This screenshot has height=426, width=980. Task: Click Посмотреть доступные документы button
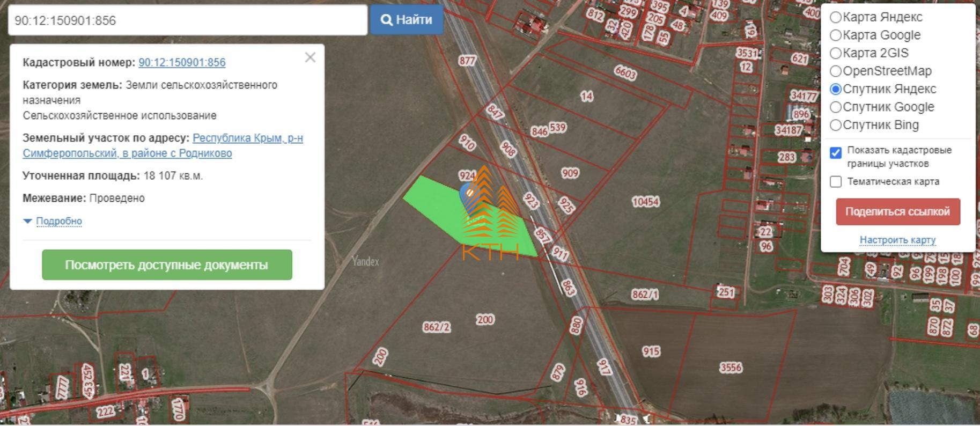pos(167,265)
